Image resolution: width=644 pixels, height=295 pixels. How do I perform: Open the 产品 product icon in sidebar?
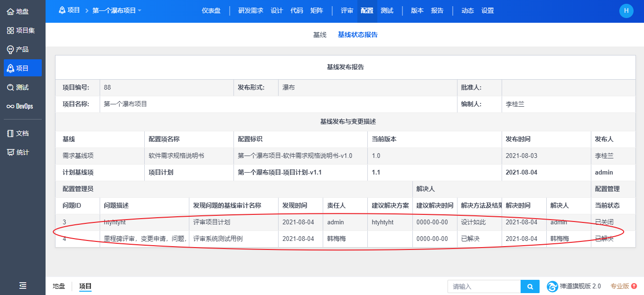(x=10, y=49)
